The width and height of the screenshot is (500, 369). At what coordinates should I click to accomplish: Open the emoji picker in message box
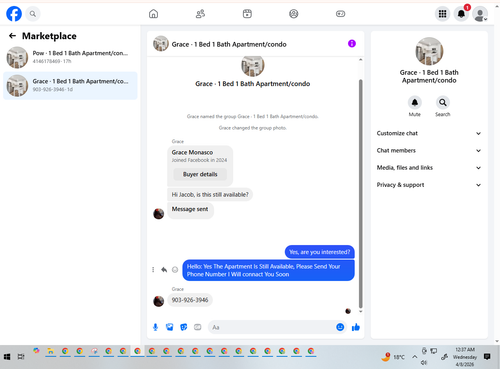340,327
